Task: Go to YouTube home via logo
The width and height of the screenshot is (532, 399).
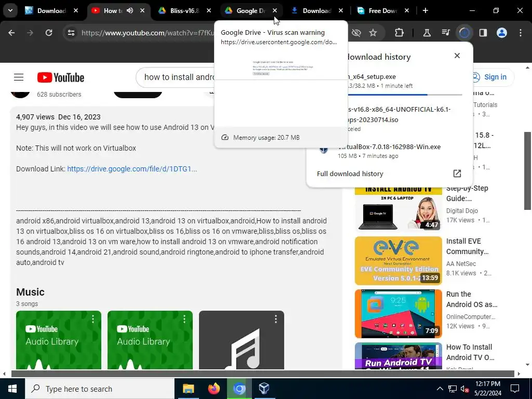Action: (x=61, y=77)
